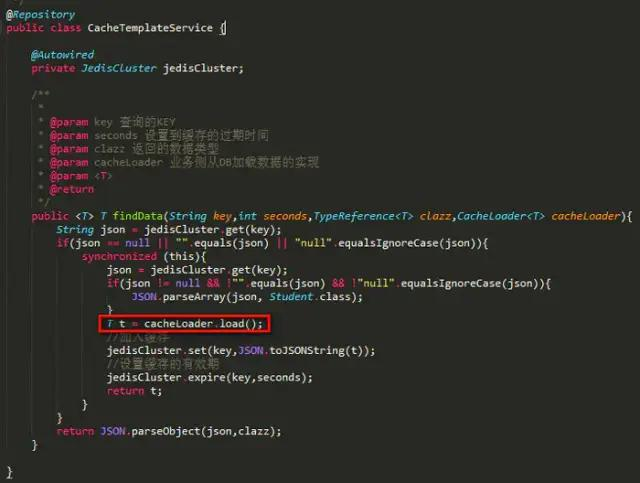Select the CacheTemplateService class name
Screen dimensions: 640x483
pyautogui.click(x=150, y=28)
